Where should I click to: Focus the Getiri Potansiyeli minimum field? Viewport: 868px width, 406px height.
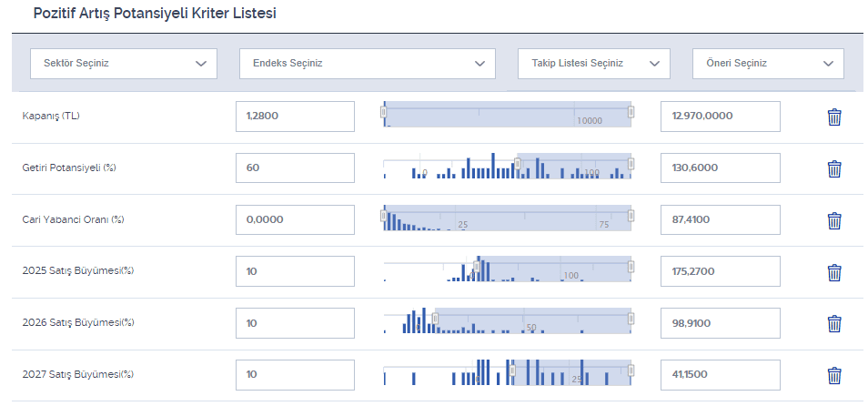(x=294, y=168)
